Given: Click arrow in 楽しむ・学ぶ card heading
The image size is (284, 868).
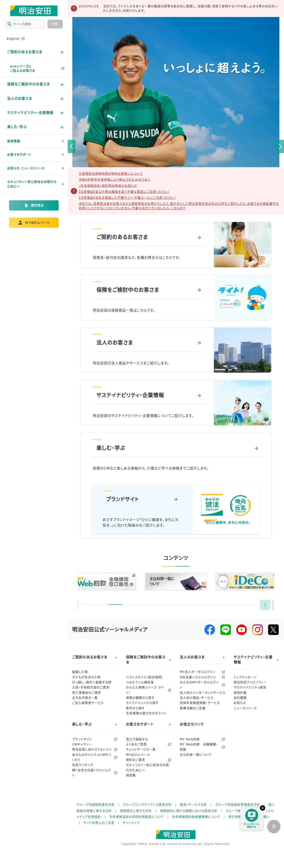Looking at the screenshot, I should [x=256, y=448].
